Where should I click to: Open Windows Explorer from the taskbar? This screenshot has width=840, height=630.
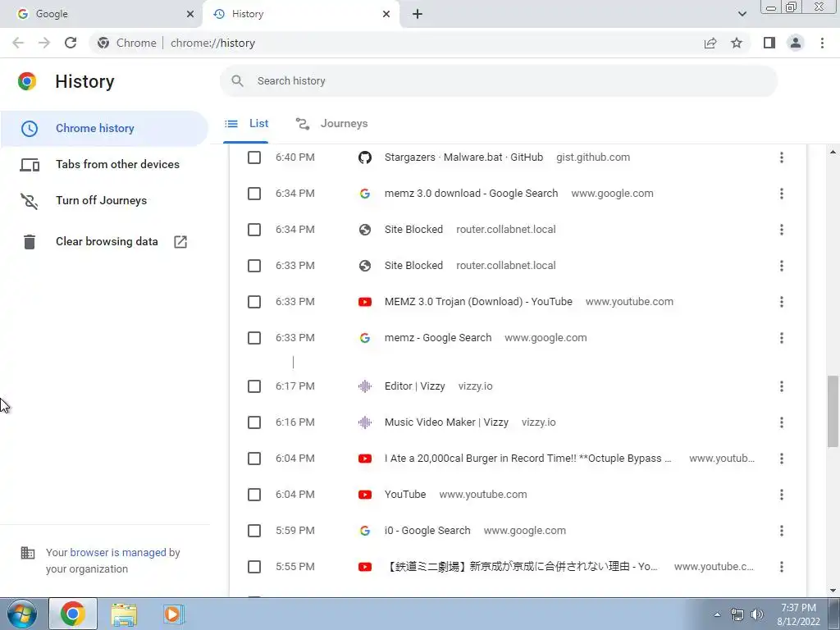coord(124,614)
